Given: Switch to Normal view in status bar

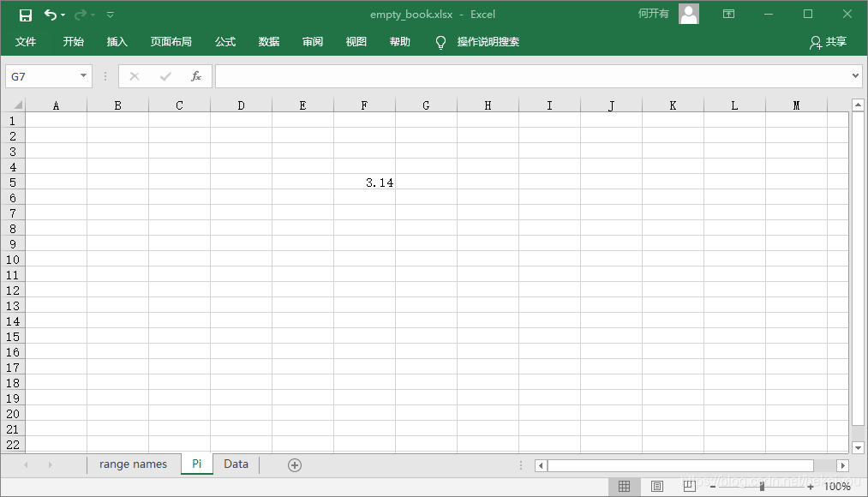Looking at the screenshot, I should coord(624,486).
